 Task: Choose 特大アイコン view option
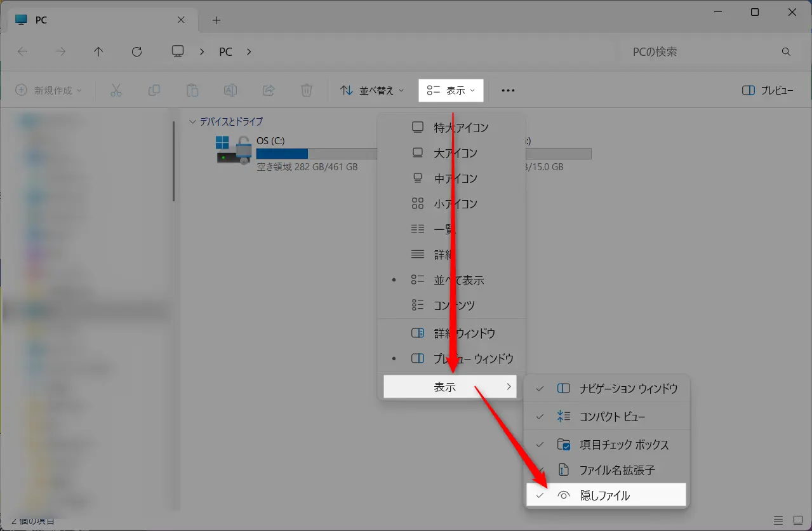pyautogui.click(x=451, y=128)
